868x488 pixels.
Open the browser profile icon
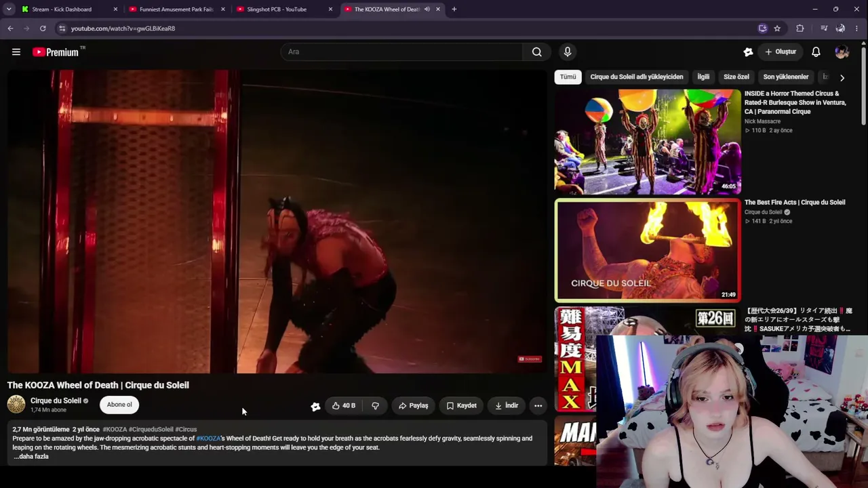click(x=841, y=28)
